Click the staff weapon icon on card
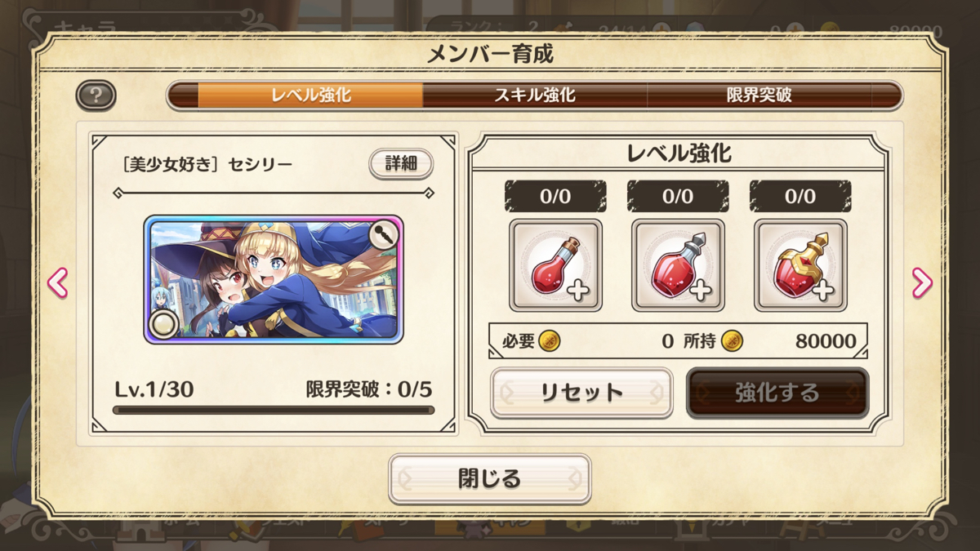 tap(385, 235)
